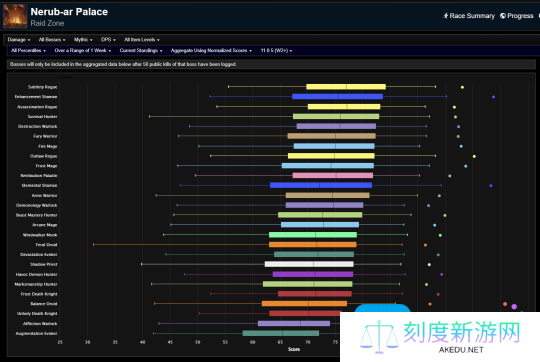Click the Subtlety Rogue yellow box bar
The height and width of the screenshot is (362, 540).
pyautogui.click(x=346, y=87)
